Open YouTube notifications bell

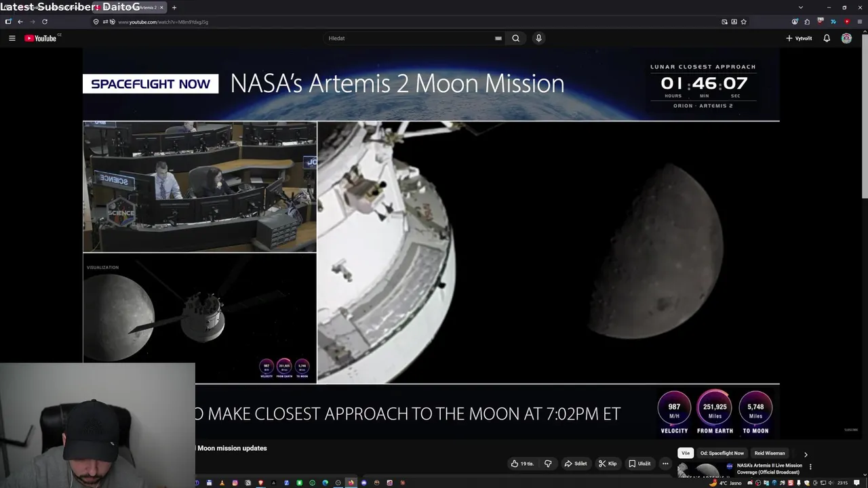point(827,38)
